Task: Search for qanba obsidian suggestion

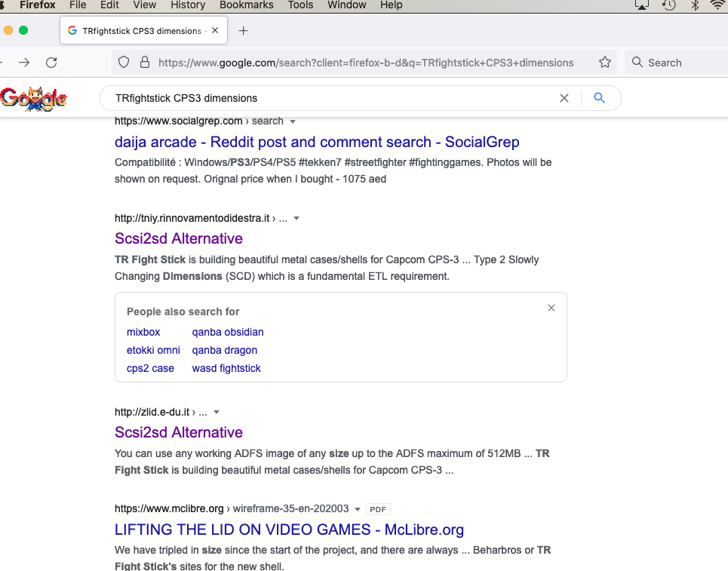Action: 228,333
